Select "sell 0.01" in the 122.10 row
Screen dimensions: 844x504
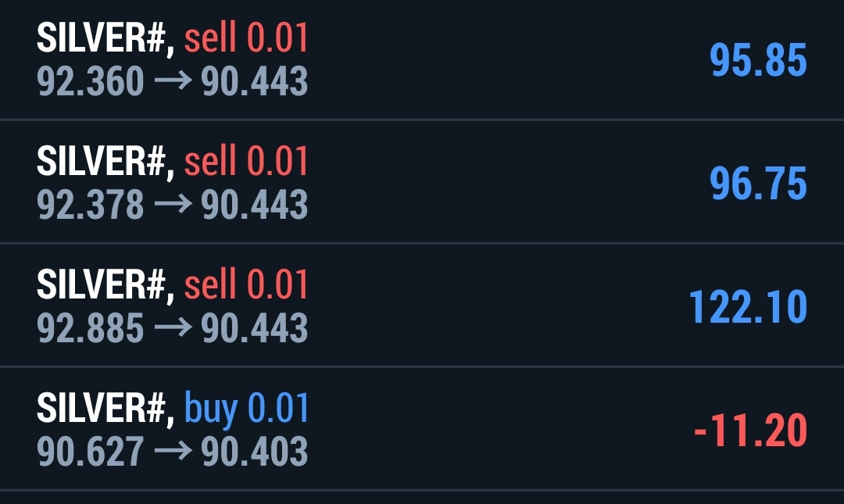coord(246,285)
